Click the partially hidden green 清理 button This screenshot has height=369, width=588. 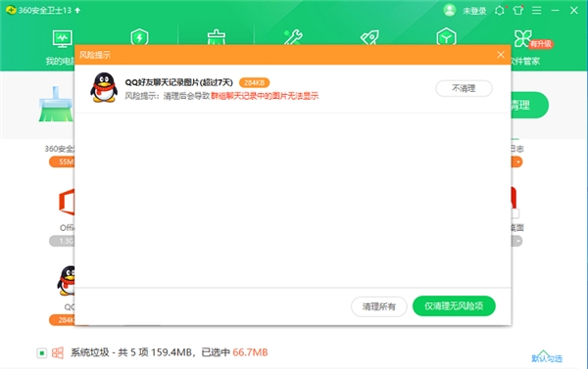coord(529,105)
